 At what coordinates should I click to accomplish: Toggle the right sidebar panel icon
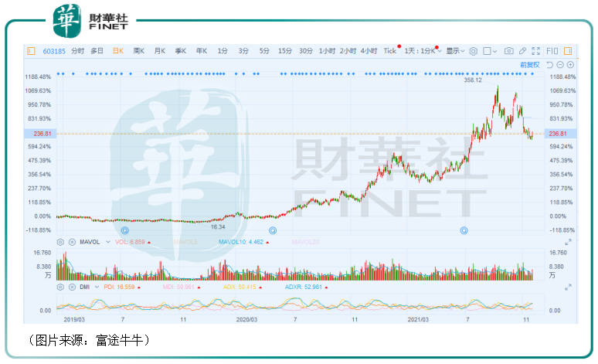(568, 51)
